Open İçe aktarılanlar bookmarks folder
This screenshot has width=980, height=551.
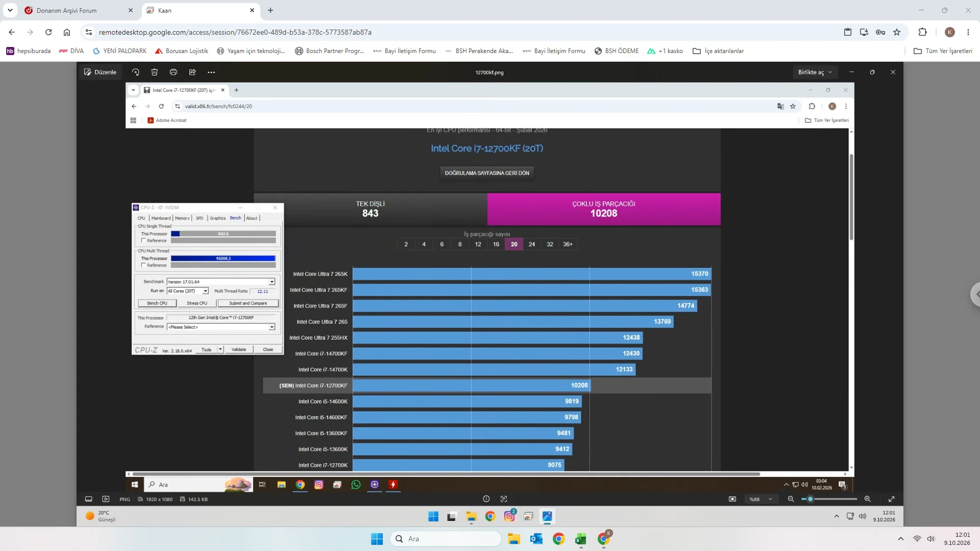tap(718, 51)
